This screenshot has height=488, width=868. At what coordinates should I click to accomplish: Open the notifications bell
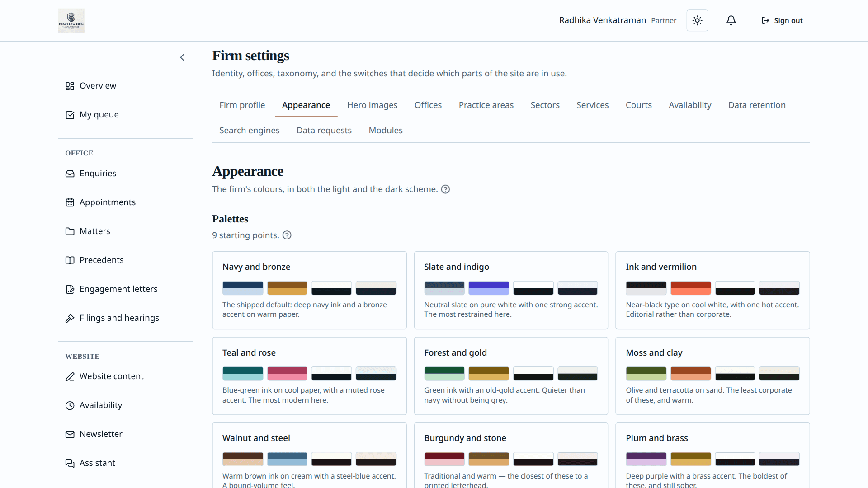731,20
